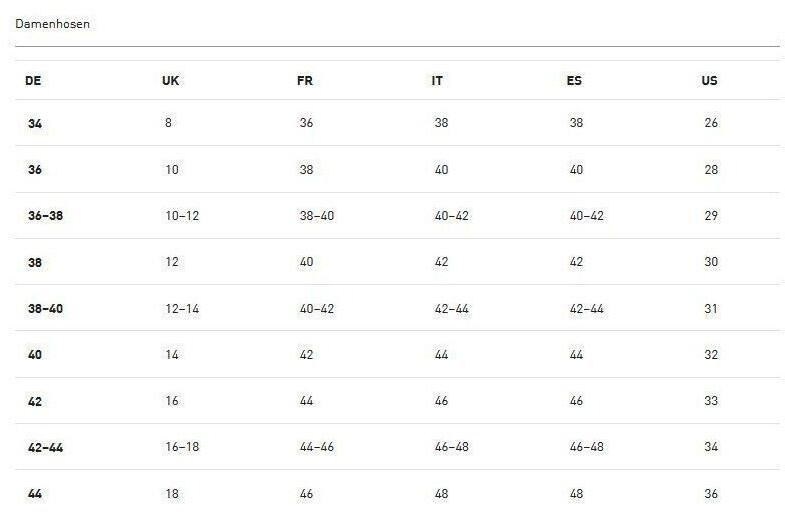This screenshot has width=785, height=512.
Task: Select US size 26 cell
Action: (x=711, y=123)
